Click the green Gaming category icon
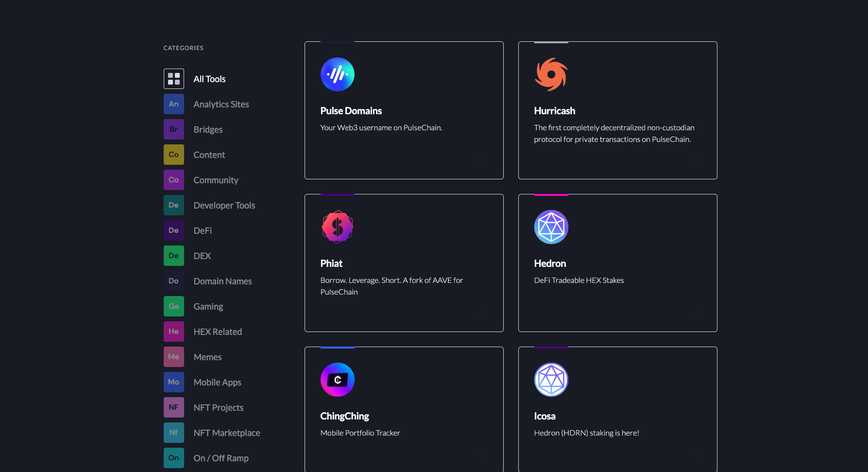Image resolution: width=868 pixels, height=472 pixels. click(173, 306)
